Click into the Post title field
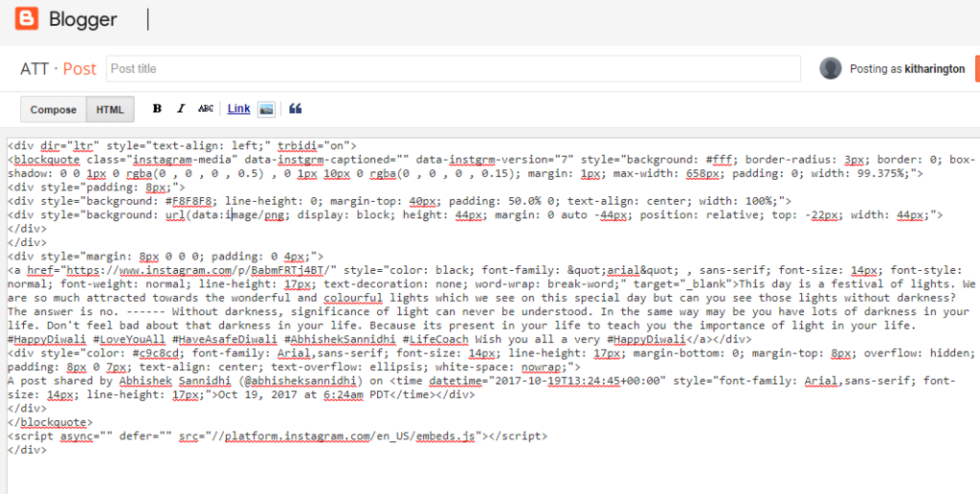Image resolution: width=980 pixels, height=494 pixels. tap(452, 69)
